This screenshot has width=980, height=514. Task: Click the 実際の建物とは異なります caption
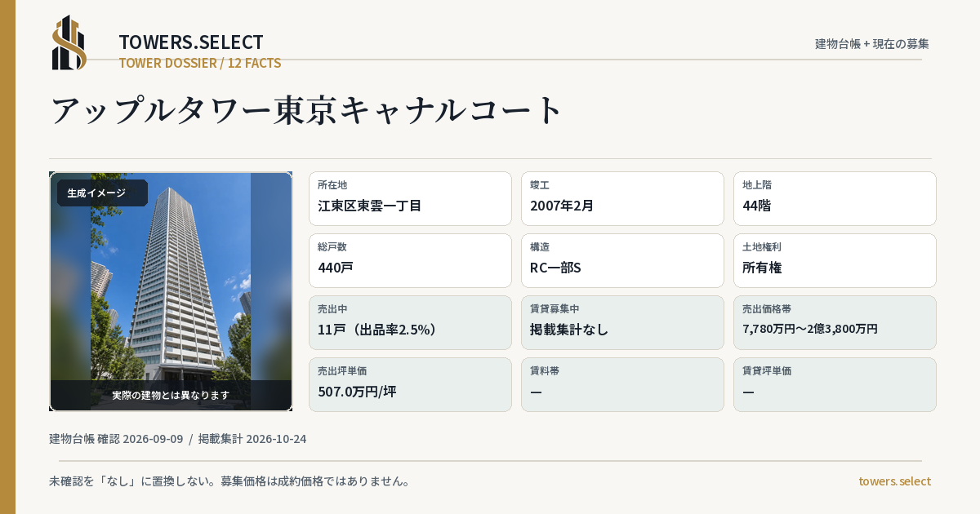[171, 395]
